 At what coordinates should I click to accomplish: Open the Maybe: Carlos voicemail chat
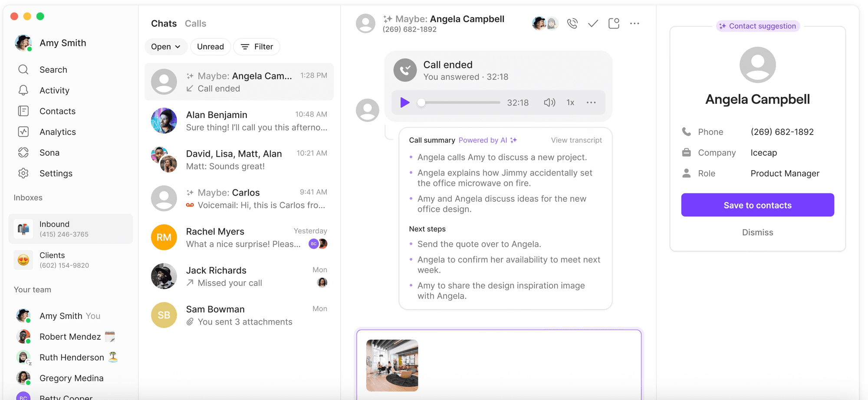coord(239,199)
